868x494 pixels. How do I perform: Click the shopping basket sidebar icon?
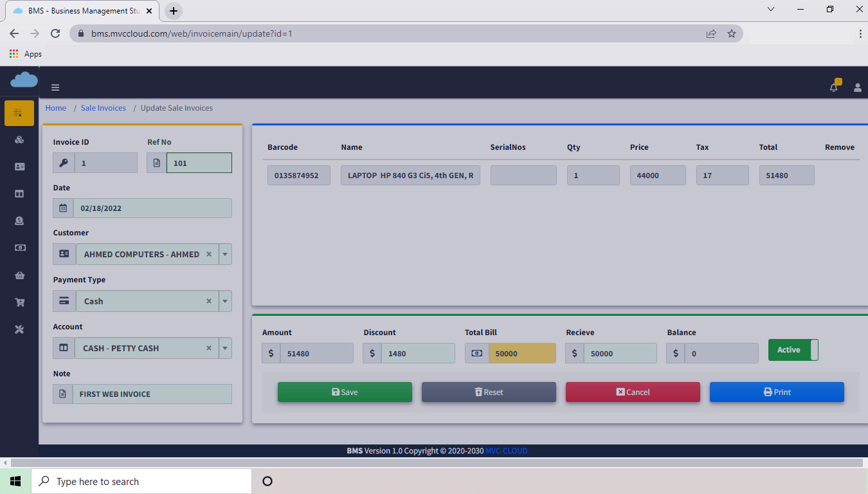point(19,275)
